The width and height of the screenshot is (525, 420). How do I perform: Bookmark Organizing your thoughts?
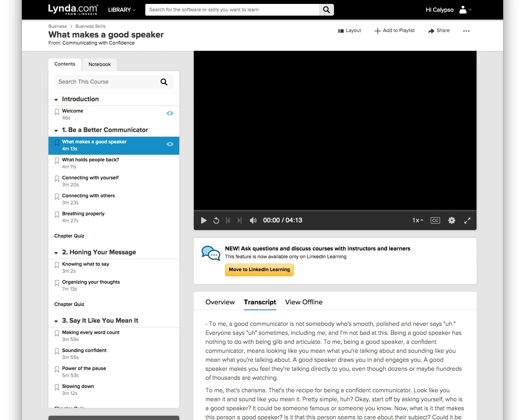coord(57,283)
